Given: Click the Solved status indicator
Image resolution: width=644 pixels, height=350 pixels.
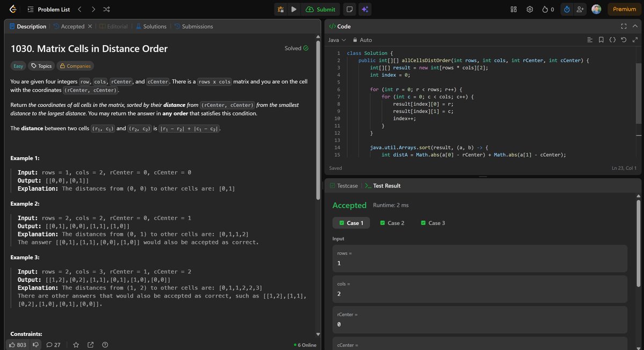Looking at the screenshot, I should [296, 48].
